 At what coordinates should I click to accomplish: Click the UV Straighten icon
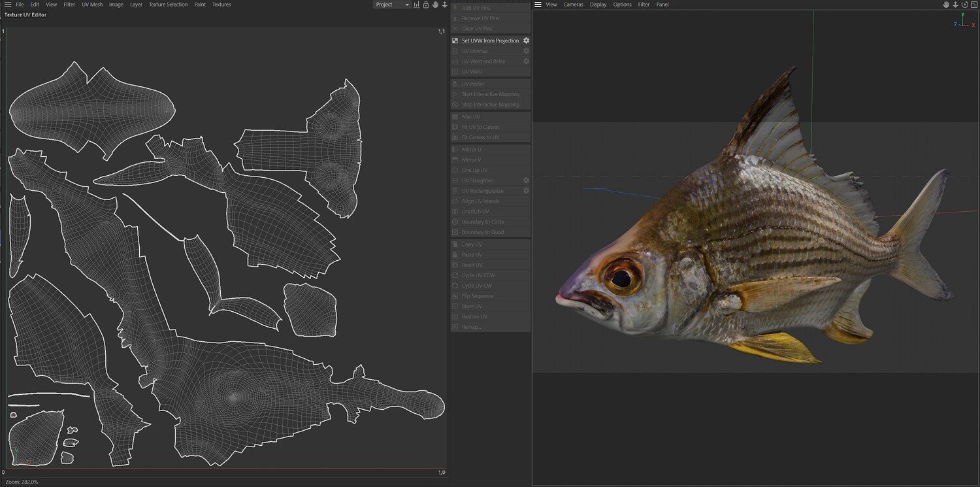click(x=455, y=180)
